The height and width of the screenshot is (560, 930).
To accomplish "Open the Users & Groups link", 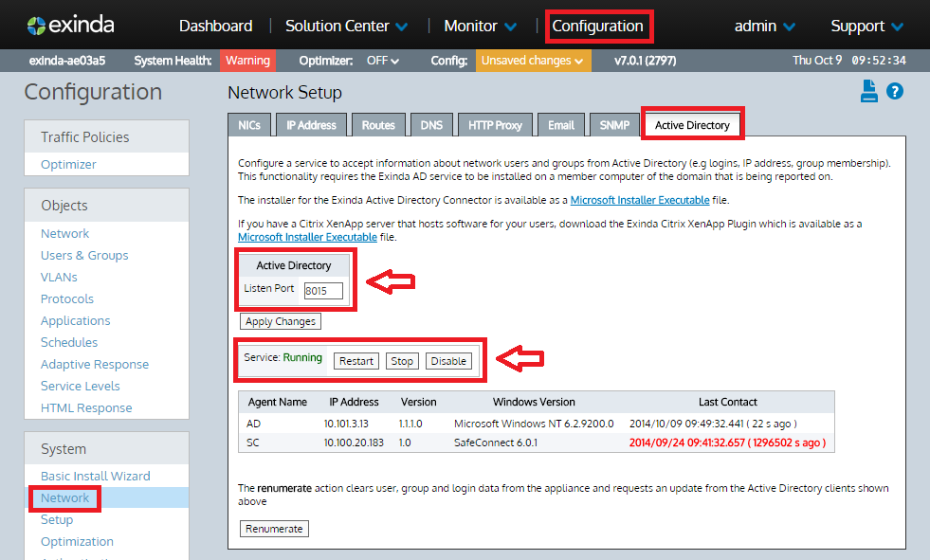I will pos(84,256).
